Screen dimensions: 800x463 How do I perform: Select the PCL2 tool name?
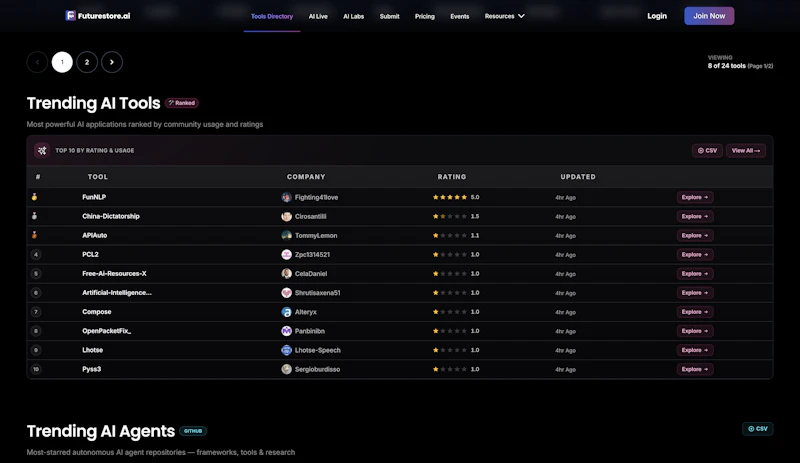pos(90,254)
